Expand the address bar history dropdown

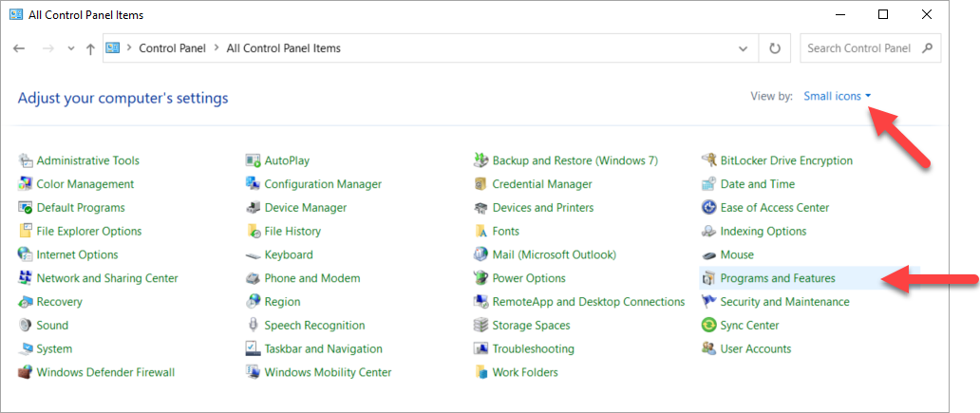pos(744,48)
